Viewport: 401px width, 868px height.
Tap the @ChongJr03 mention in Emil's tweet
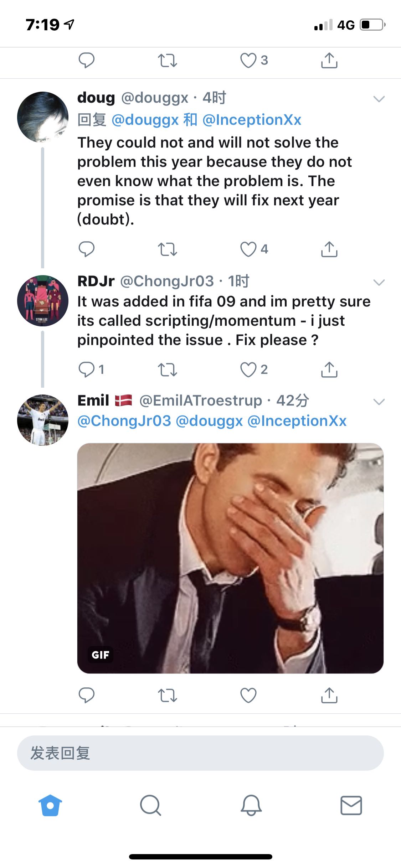(124, 421)
